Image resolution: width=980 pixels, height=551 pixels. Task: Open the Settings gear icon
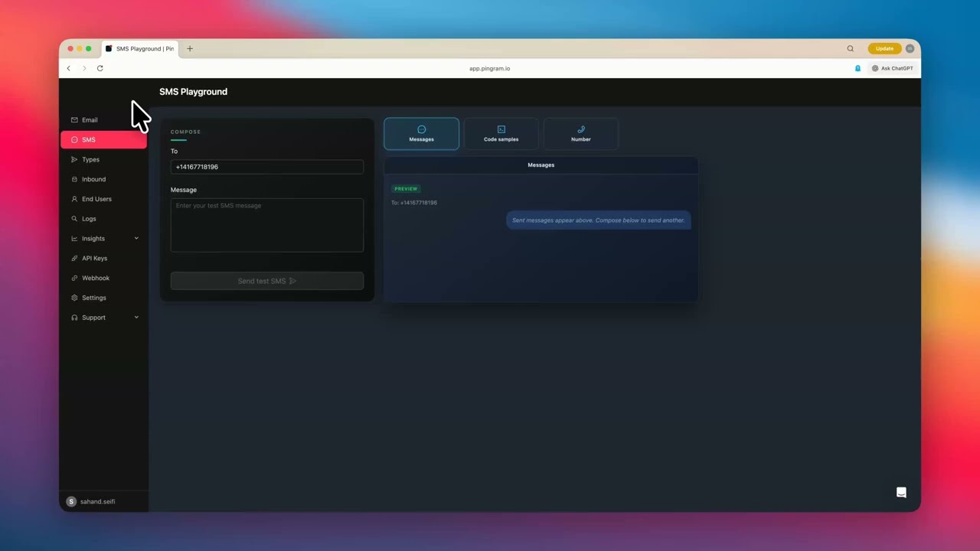coord(74,298)
